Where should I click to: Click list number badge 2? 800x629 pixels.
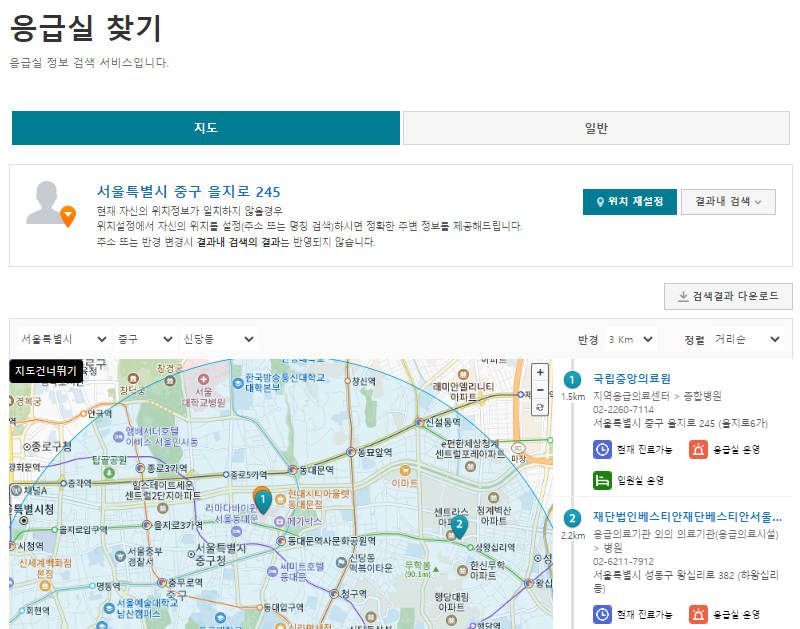[572, 518]
